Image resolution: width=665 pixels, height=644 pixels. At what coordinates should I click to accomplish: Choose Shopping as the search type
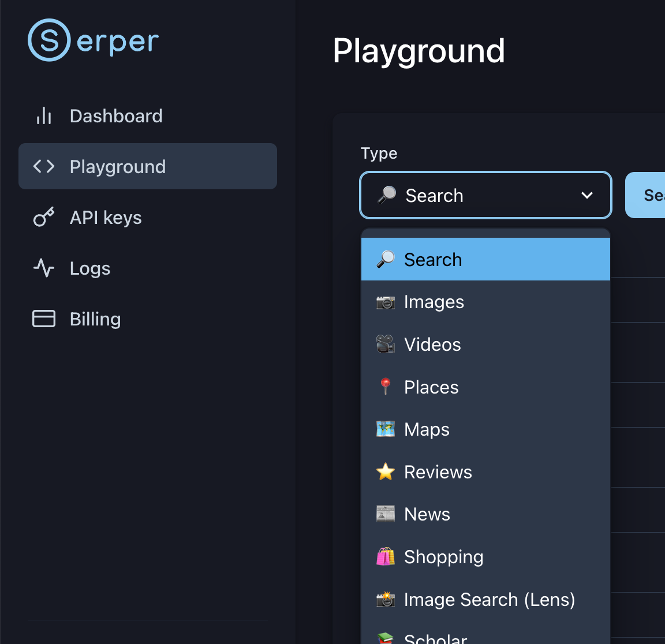pyautogui.click(x=485, y=557)
